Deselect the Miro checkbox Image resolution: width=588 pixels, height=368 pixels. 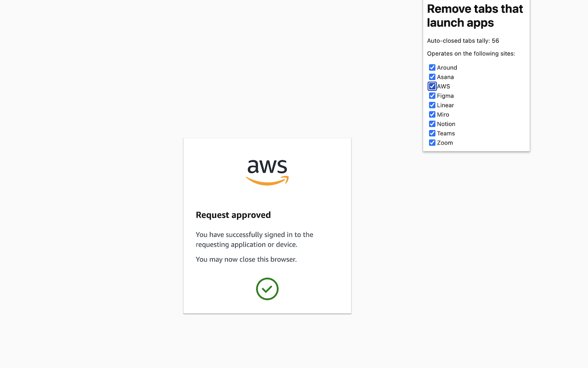coord(432,115)
